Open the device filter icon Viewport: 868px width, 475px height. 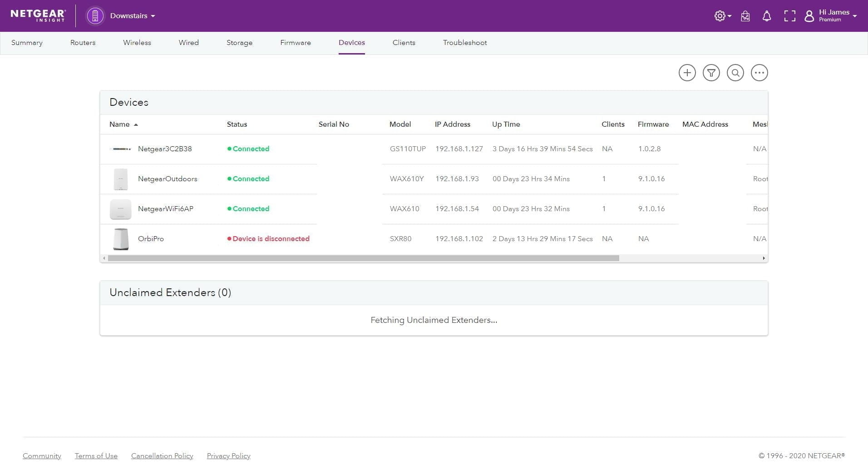click(711, 73)
